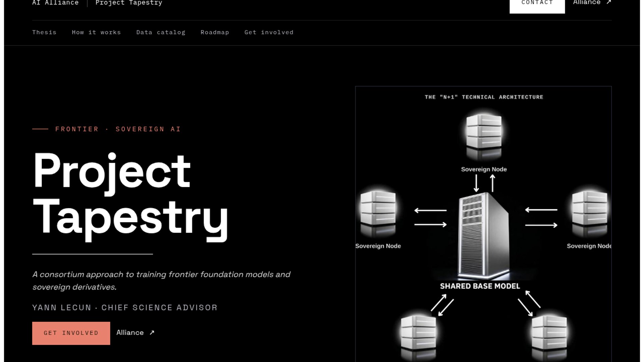Go to How it works section
The height and width of the screenshot is (362, 644).
point(96,33)
